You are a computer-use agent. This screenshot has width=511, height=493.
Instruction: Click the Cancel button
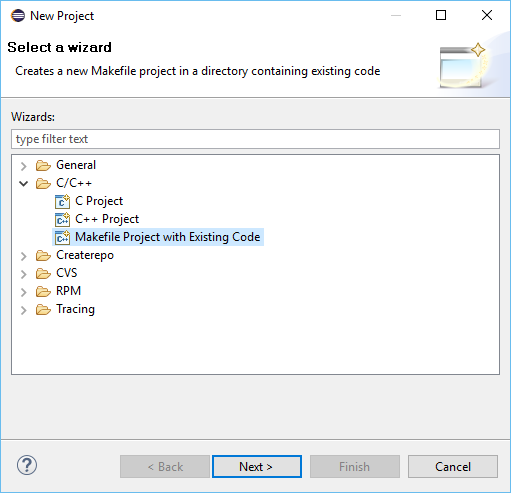453,466
